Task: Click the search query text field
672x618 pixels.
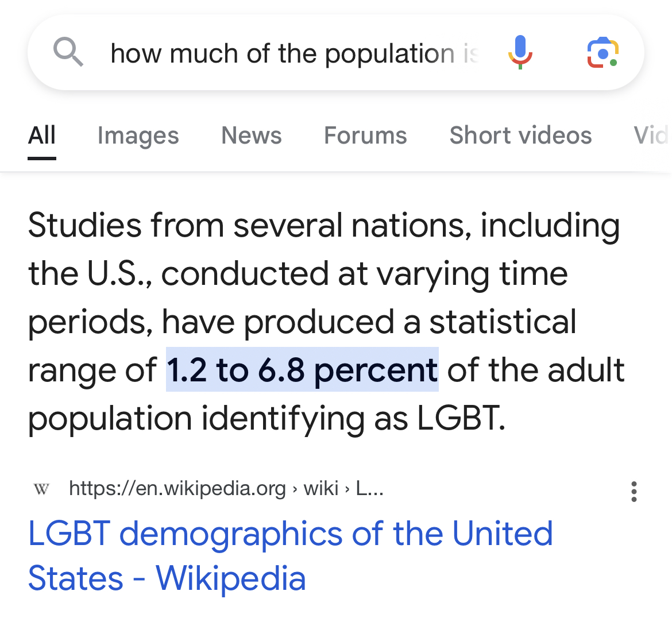Action: coord(294,53)
